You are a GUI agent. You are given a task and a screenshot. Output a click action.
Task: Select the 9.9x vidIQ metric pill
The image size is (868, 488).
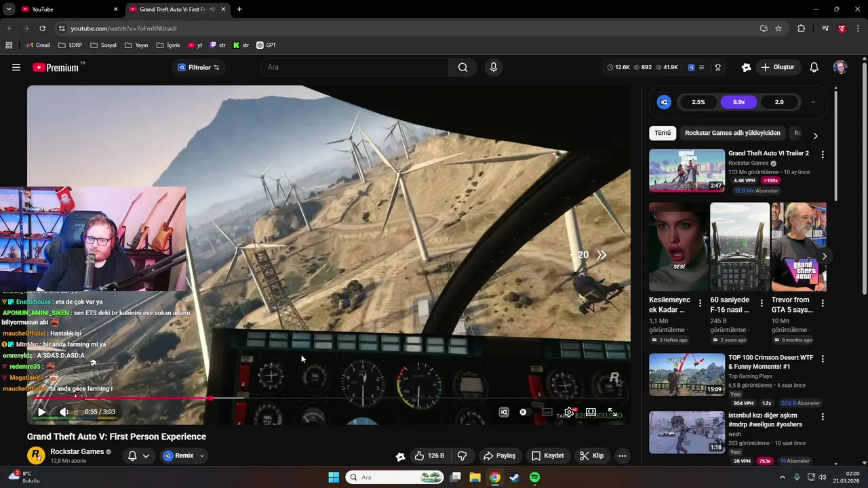[739, 102]
